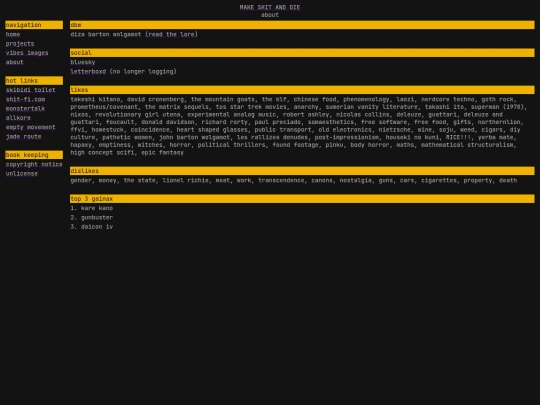The image size is (540, 405).
Task: Click the high concept scifi text
Action: tap(102, 153)
